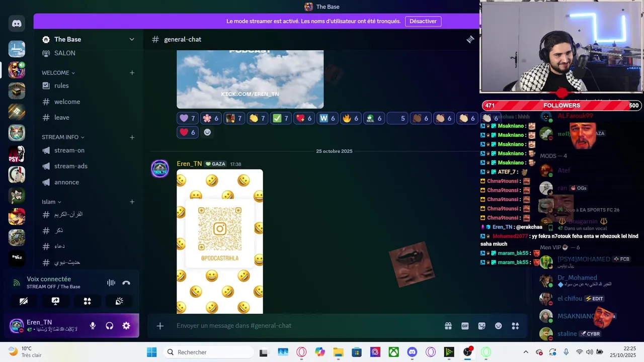
Task: Open weather widget showing 10°C
Action: click(x=25, y=352)
